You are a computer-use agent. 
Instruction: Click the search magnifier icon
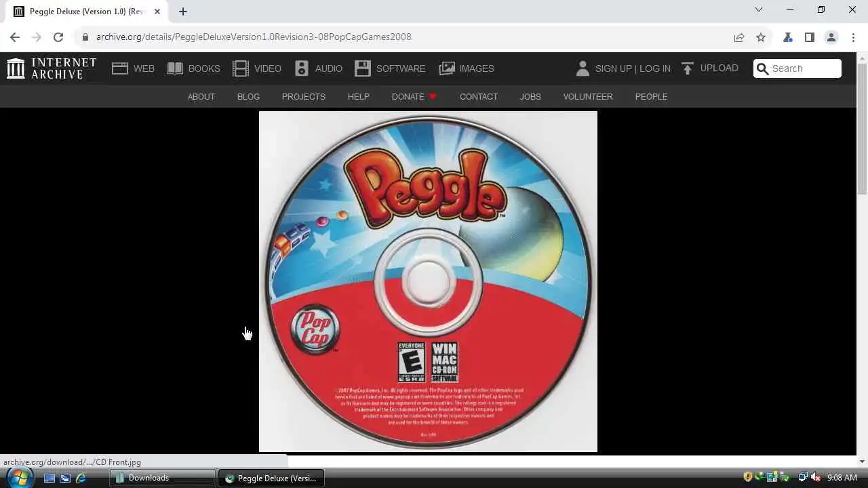(x=762, y=68)
